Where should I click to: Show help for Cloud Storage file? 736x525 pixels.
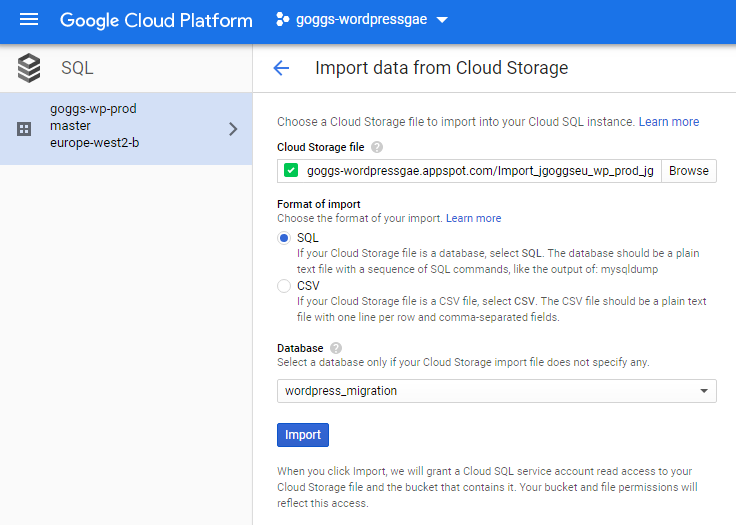pos(376,147)
